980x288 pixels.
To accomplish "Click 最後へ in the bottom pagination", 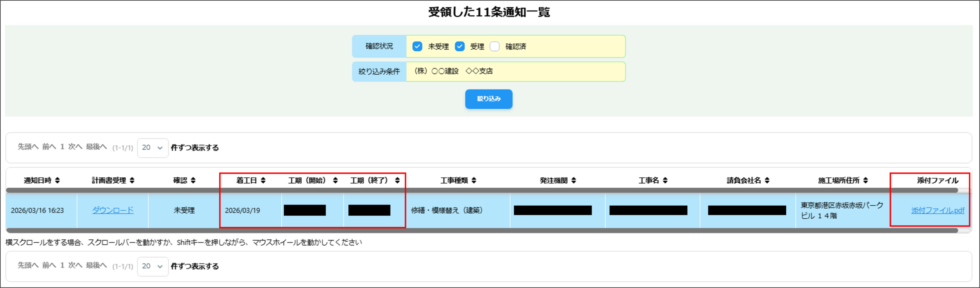I will pyautogui.click(x=96, y=265).
